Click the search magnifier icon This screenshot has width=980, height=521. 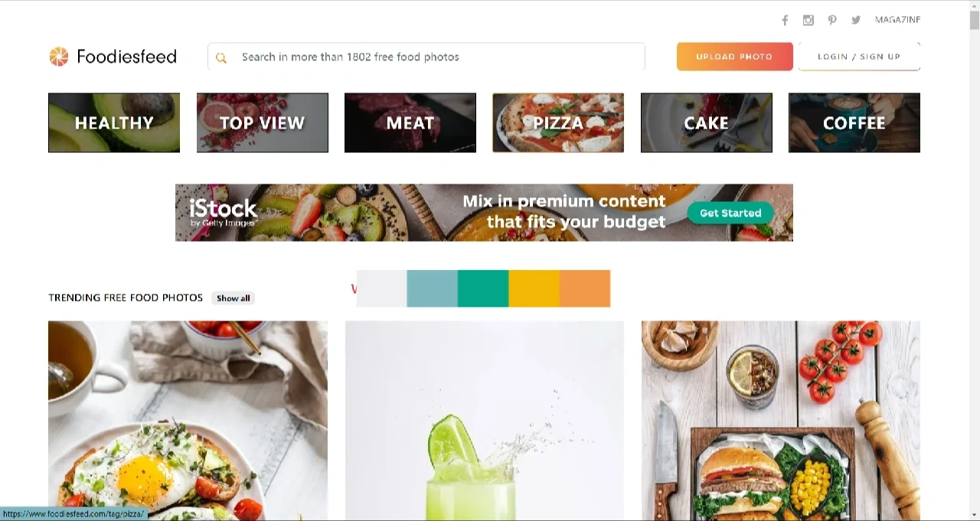pos(221,57)
